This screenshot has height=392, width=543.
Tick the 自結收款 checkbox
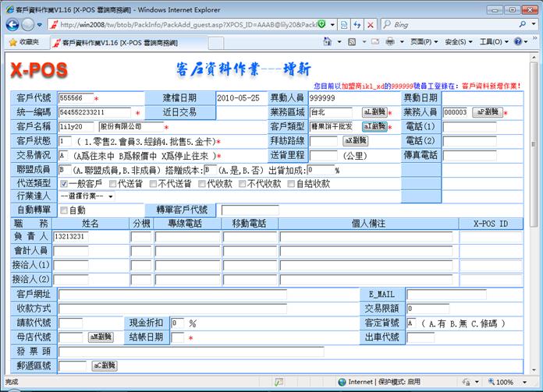[x=291, y=183]
